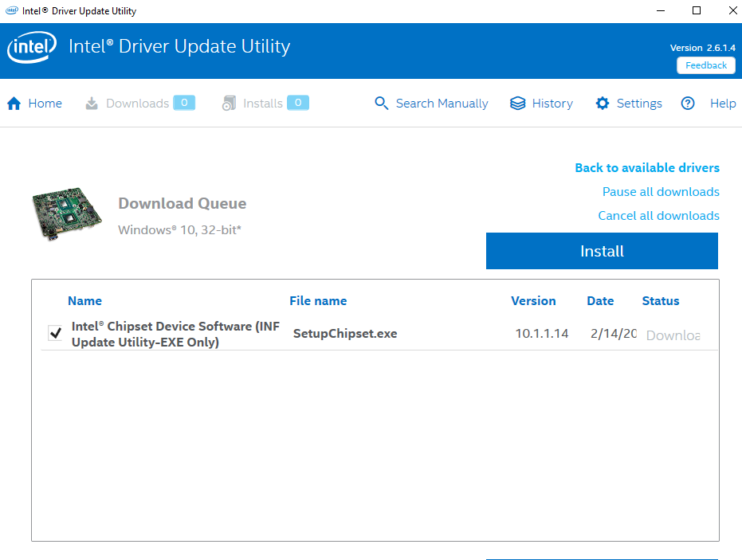The width and height of the screenshot is (742, 560).
Task: Open the History section
Action: tap(541, 103)
